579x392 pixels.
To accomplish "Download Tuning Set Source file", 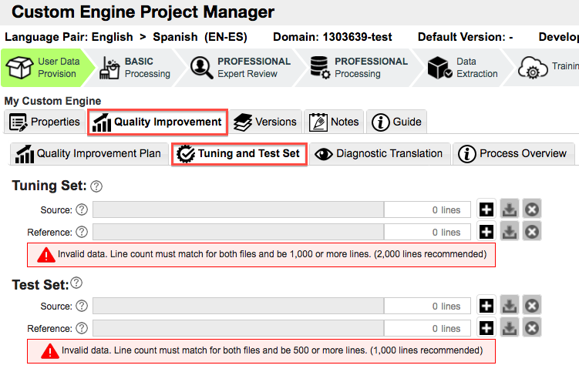I will click(510, 209).
